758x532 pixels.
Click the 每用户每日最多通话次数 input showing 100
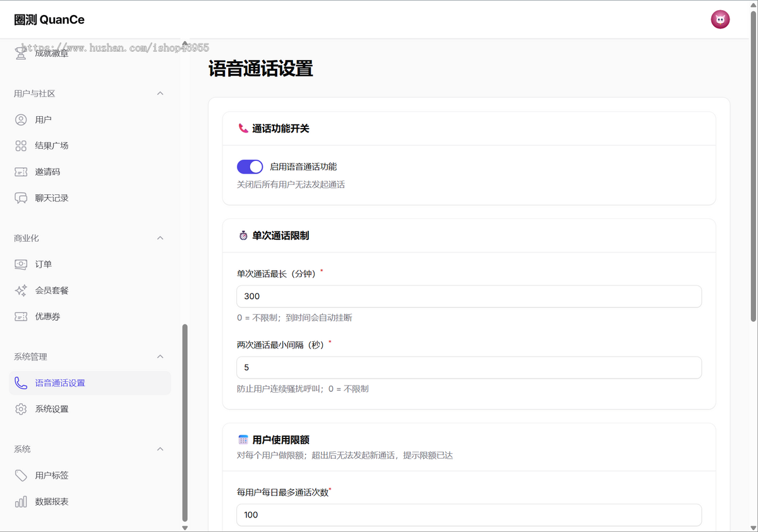tap(469, 515)
